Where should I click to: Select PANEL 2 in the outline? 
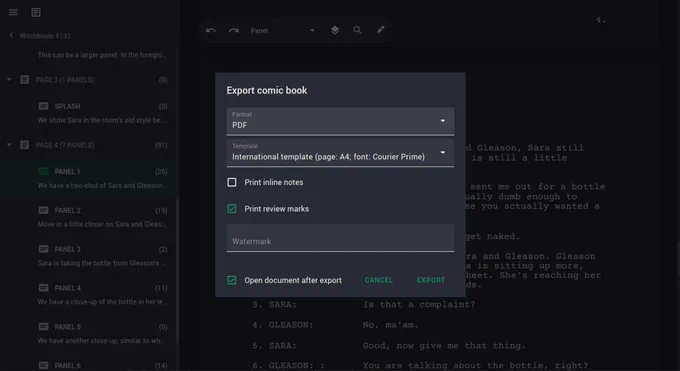point(88,217)
